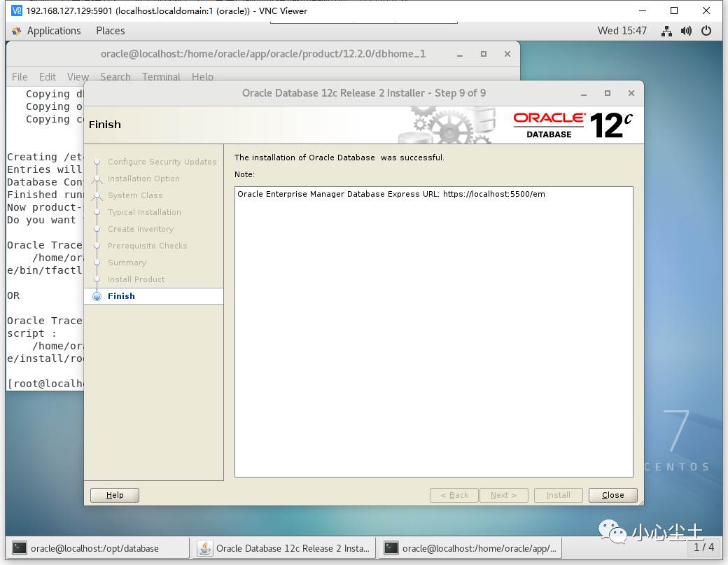Select Installation Option step
728x565 pixels.
[x=143, y=179]
